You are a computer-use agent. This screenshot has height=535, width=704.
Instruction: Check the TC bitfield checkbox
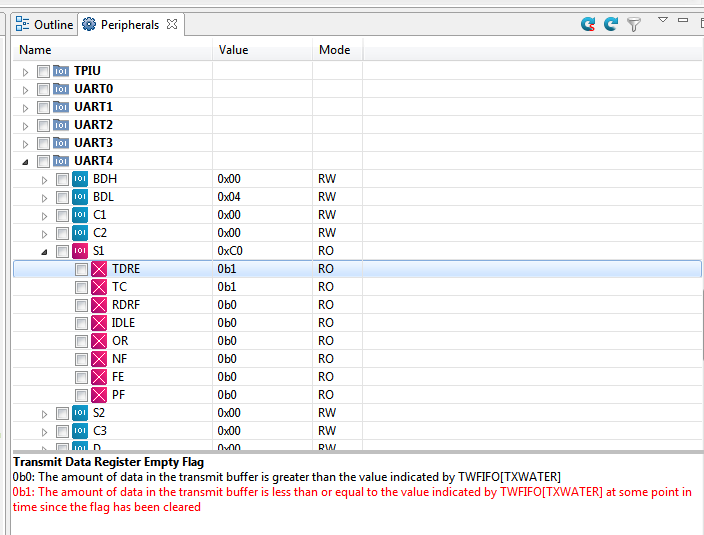click(x=81, y=287)
